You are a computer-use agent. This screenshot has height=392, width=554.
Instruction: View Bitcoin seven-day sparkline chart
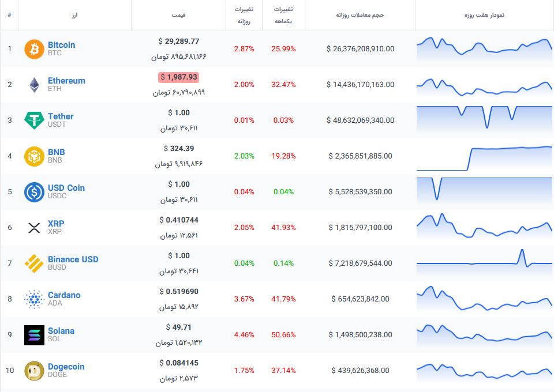tap(484, 49)
